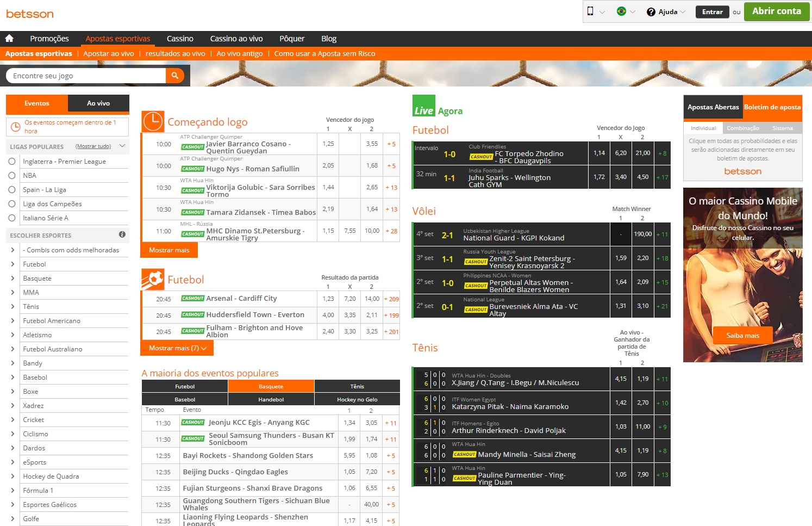Click the mobile casino promo banner image

(742, 275)
